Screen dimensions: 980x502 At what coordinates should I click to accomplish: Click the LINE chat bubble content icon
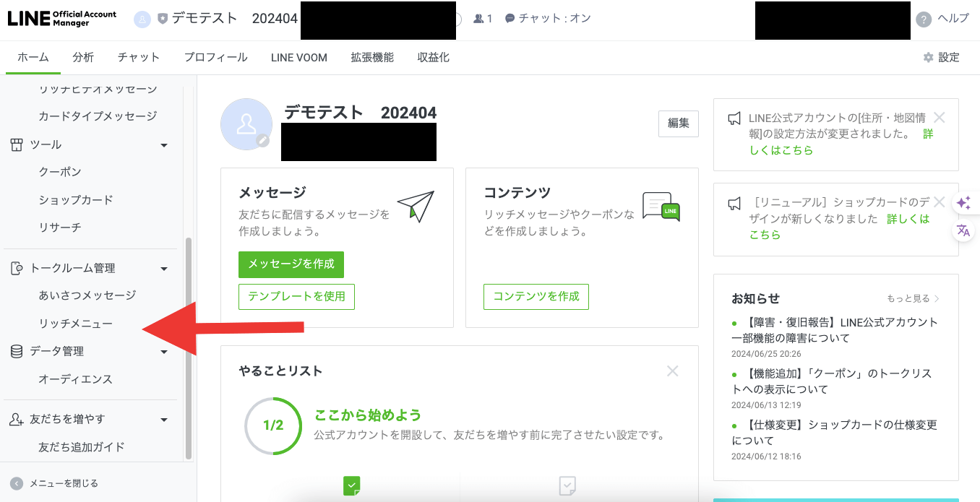tap(661, 207)
